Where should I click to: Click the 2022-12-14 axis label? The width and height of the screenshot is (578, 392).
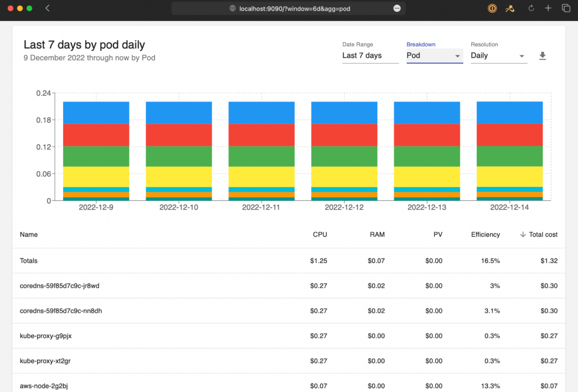[x=509, y=207]
